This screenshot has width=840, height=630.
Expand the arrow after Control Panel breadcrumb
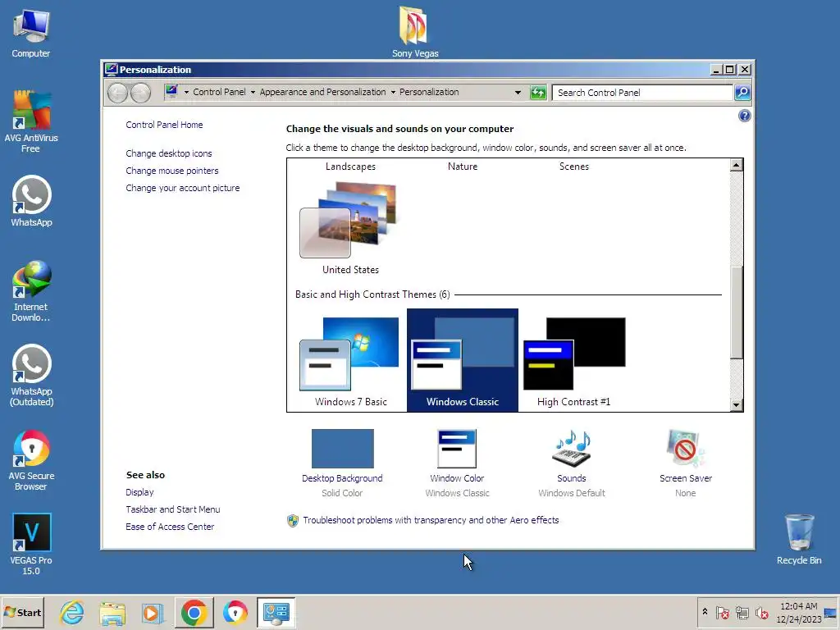253,92
